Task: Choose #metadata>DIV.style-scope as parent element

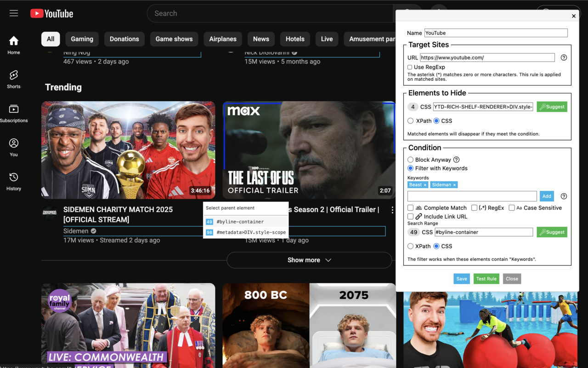Action: pos(246,232)
